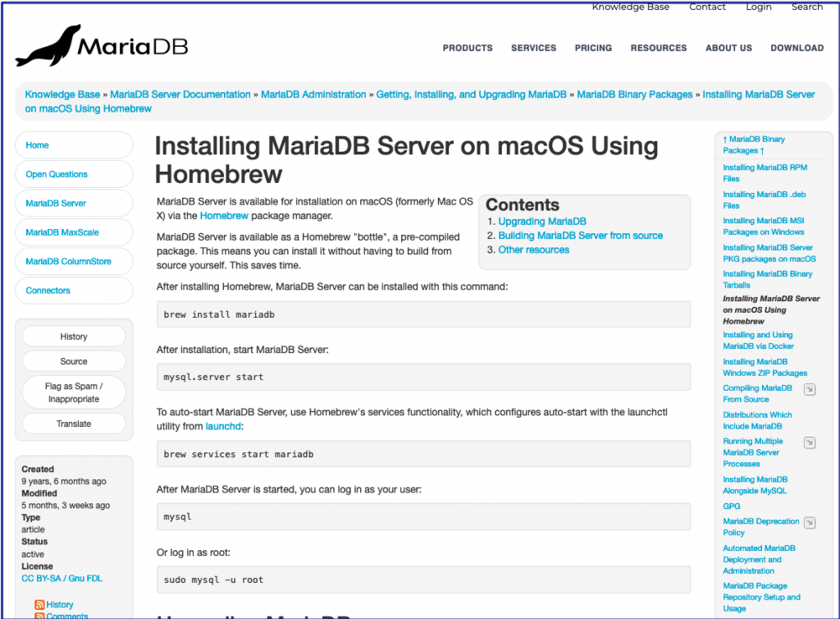Open Installing MariaDB MSI Packages on Windows
The image size is (840, 619).
(764, 226)
